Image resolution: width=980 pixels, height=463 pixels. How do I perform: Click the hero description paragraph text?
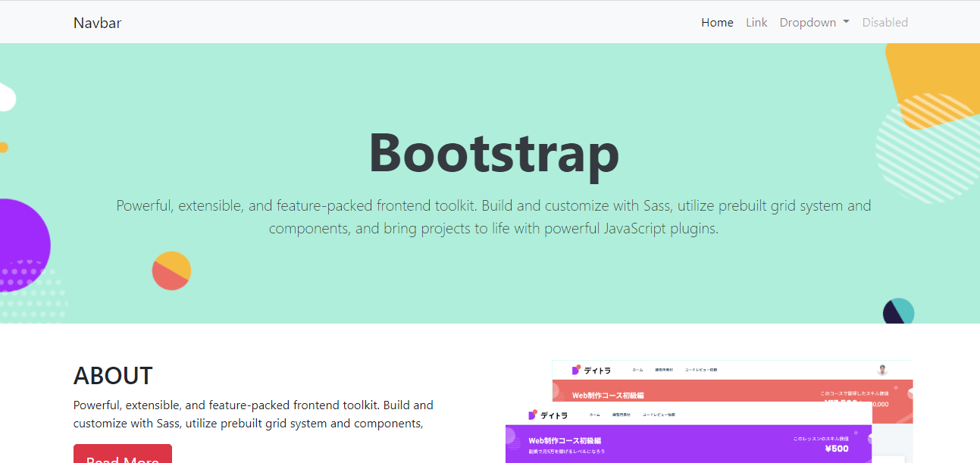(493, 217)
